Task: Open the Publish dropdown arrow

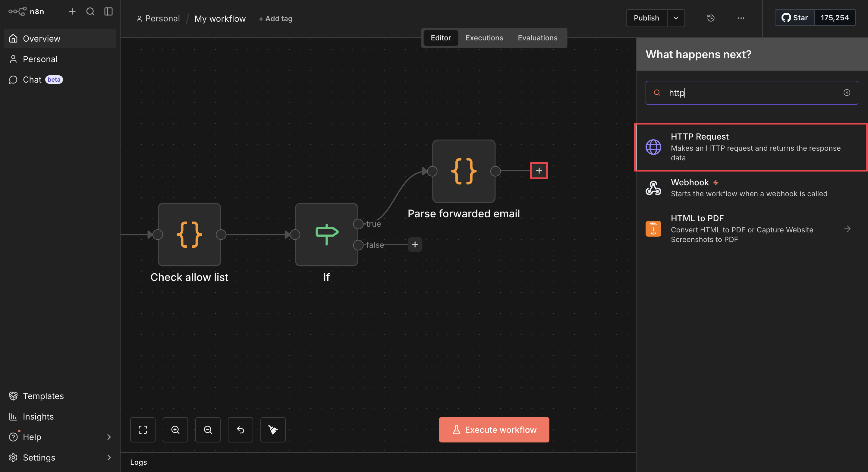Action: click(x=676, y=18)
